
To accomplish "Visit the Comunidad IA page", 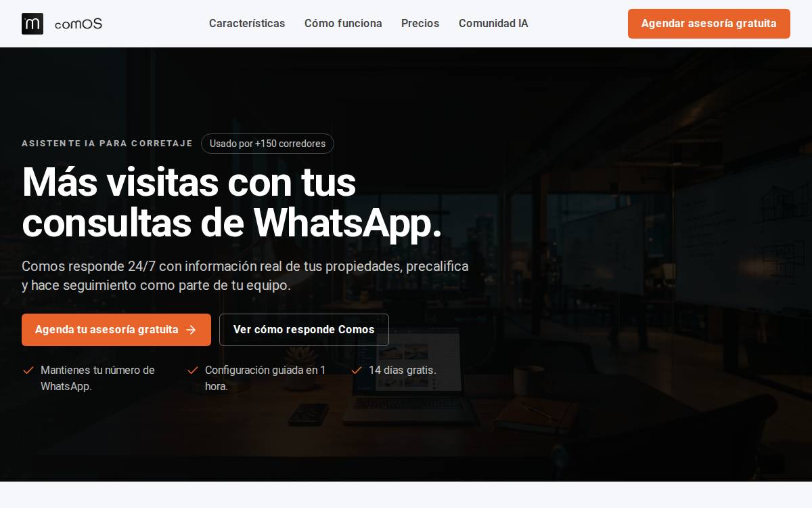I will click(x=493, y=24).
